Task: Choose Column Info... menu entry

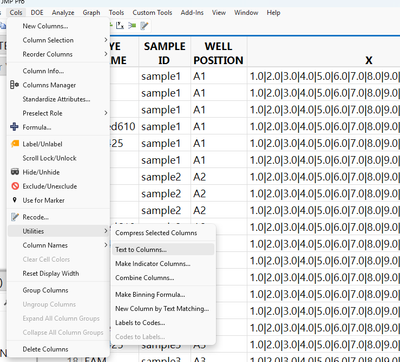Action: [x=58, y=71]
